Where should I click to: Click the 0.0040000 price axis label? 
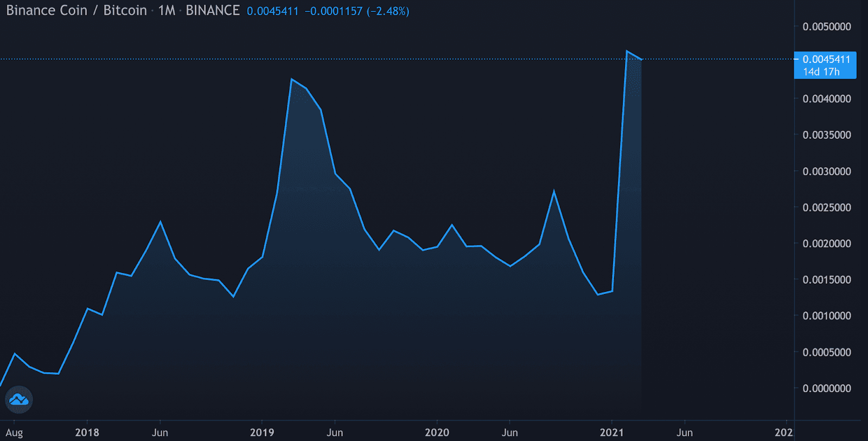(x=826, y=99)
